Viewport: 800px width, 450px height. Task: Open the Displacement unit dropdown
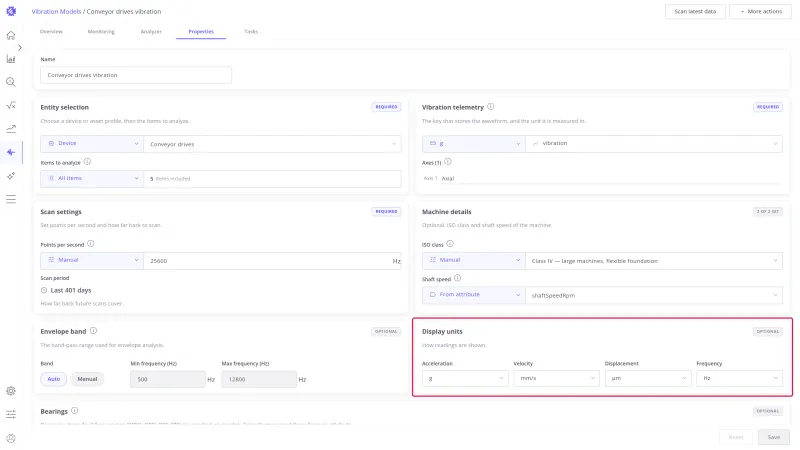coord(648,378)
